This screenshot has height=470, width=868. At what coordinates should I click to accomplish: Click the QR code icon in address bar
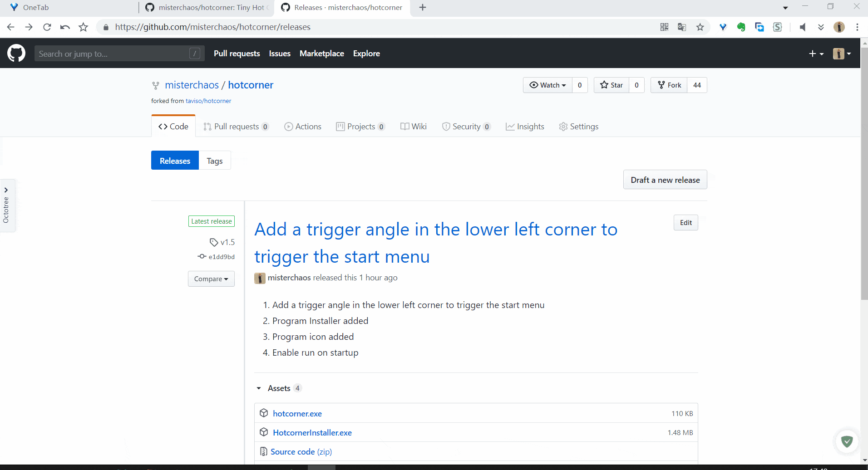pos(664,27)
